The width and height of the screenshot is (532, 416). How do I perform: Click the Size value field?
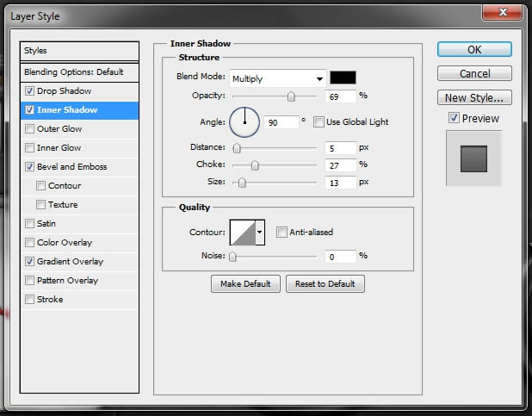(x=341, y=183)
